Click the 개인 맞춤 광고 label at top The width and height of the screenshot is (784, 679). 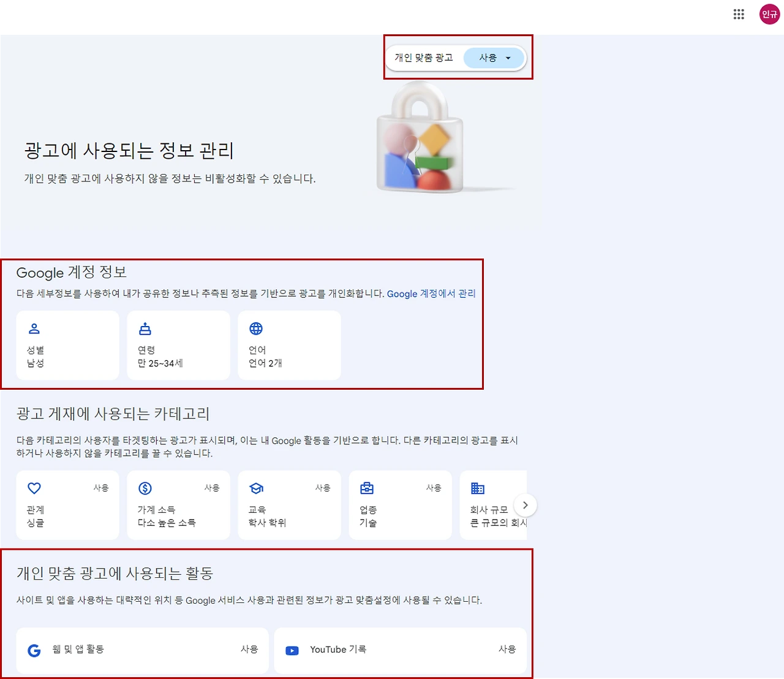[424, 58]
